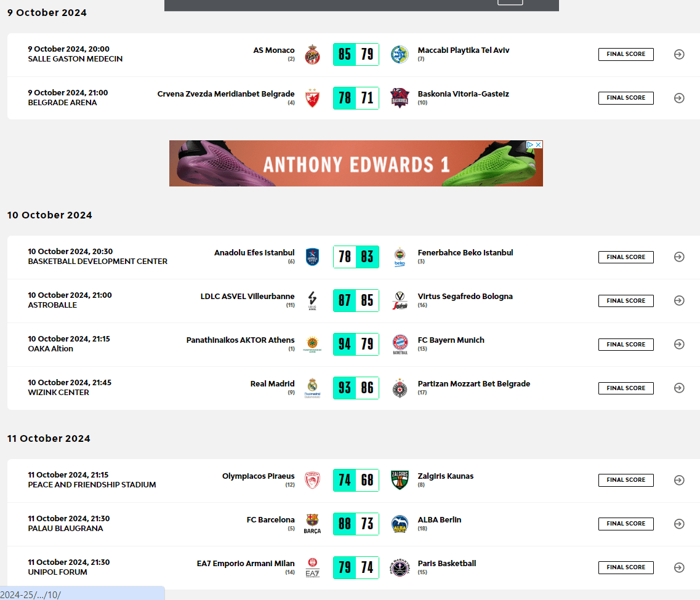The width and height of the screenshot is (700, 600).
Task: Click the FC Bayern Munich crest
Action: [x=400, y=344]
